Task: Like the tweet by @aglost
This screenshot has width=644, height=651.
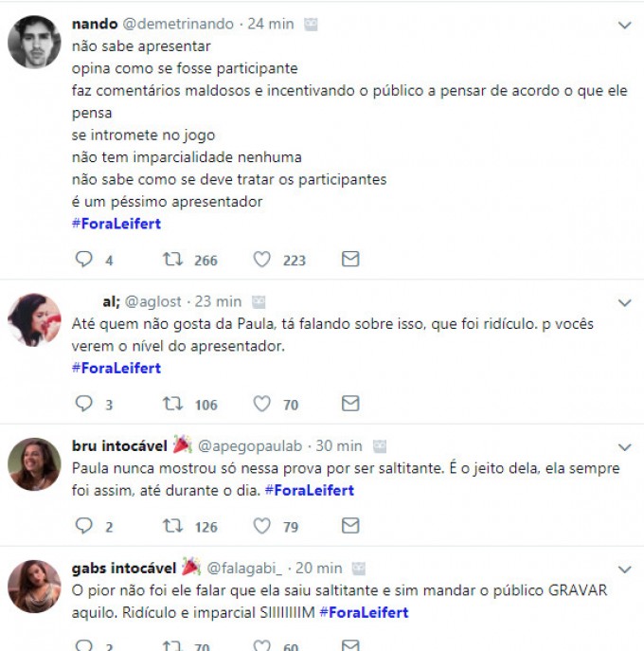Action: [x=262, y=404]
